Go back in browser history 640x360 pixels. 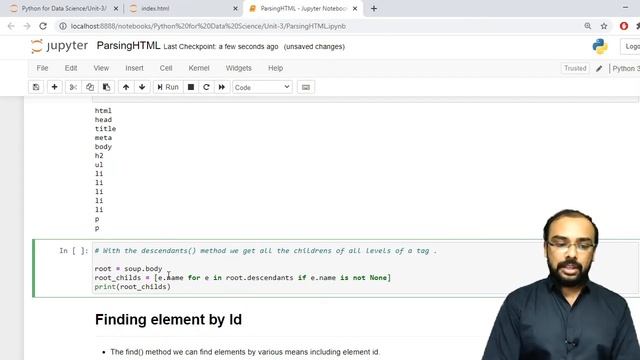click(11, 26)
